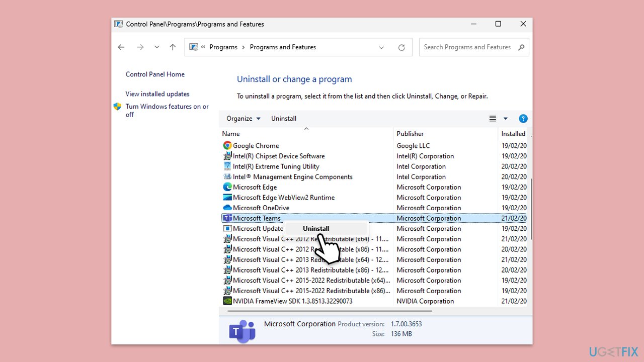Image resolution: width=644 pixels, height=362 pixels.
Task: Click the NVIDIA FrameView SDK icon
Action: pyautogui.click(x=227, y=301)
